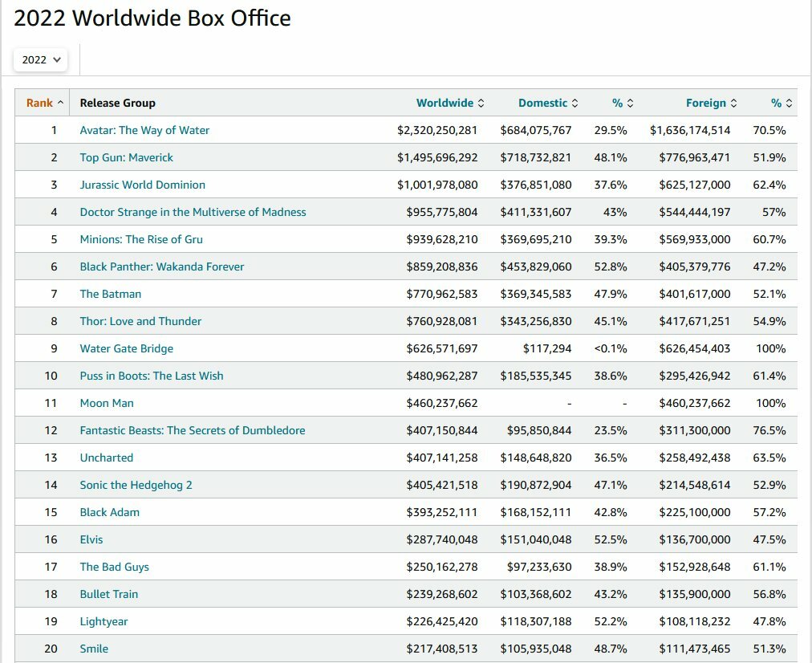
Task: Click the Release Group column header
Action: tap(118, 103)
